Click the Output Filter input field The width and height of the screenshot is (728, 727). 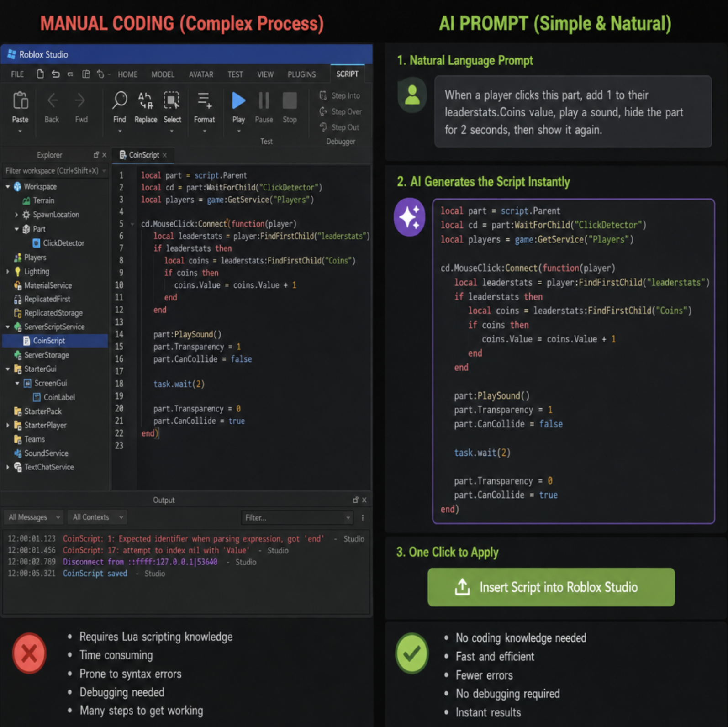[x=297, y=517]
